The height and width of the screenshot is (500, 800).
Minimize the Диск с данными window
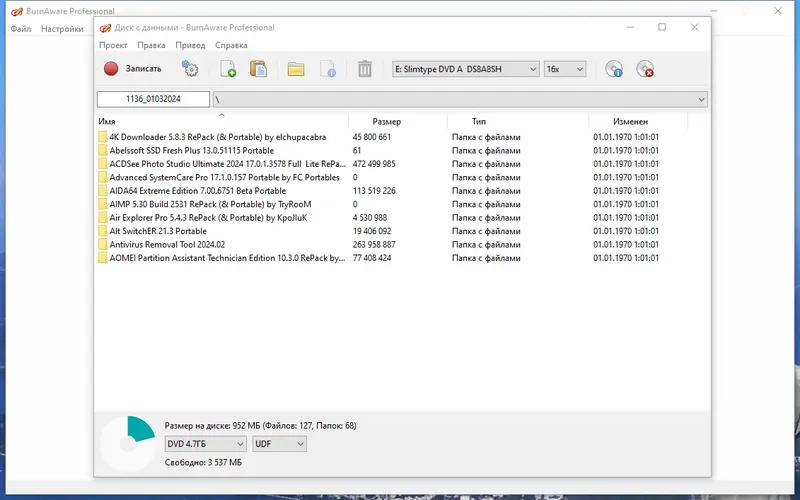pos(631,27)
